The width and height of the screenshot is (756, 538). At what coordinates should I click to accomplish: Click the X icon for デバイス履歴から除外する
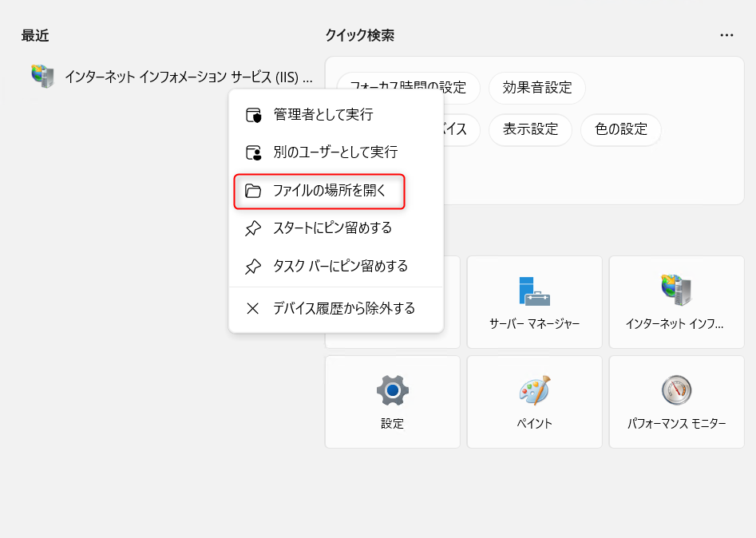(x=253, y=308)
